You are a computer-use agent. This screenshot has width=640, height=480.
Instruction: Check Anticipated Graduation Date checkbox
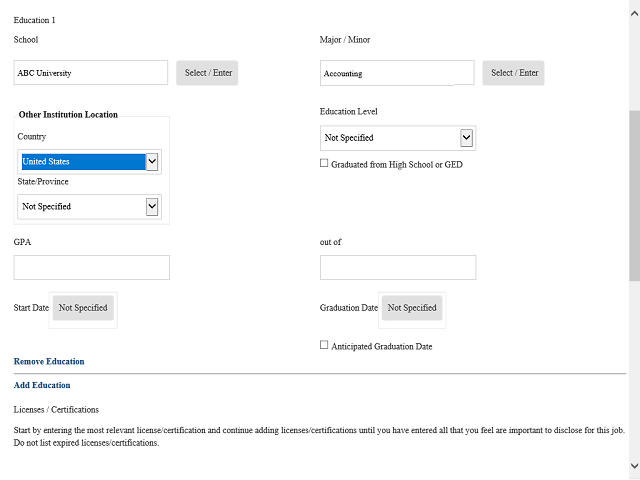pos(324,345)
